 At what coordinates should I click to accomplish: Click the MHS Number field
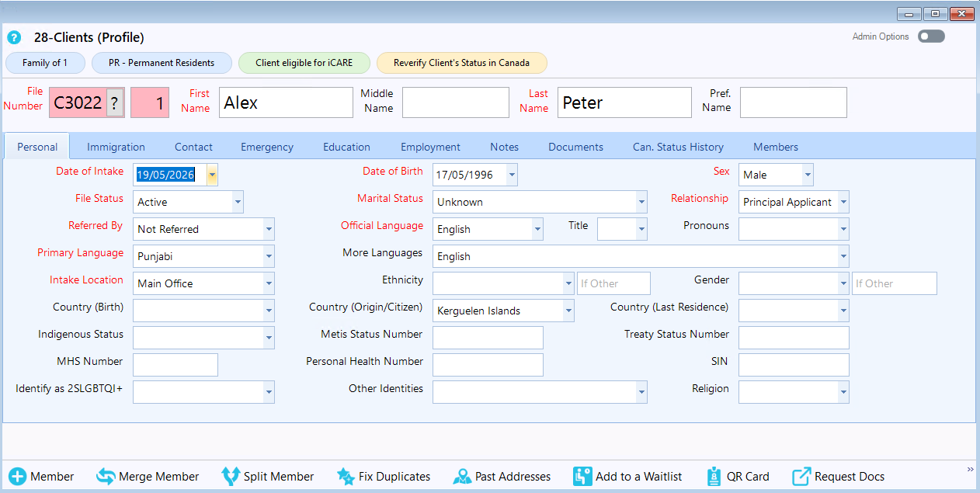click(x=175, y=365)
